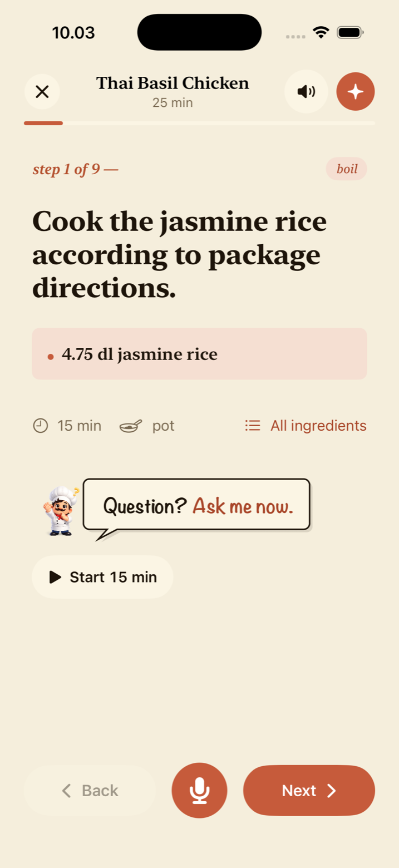This screenshot has height=868, width=399.
Task: Tap the boil technique tag
Action: [347, 169]
